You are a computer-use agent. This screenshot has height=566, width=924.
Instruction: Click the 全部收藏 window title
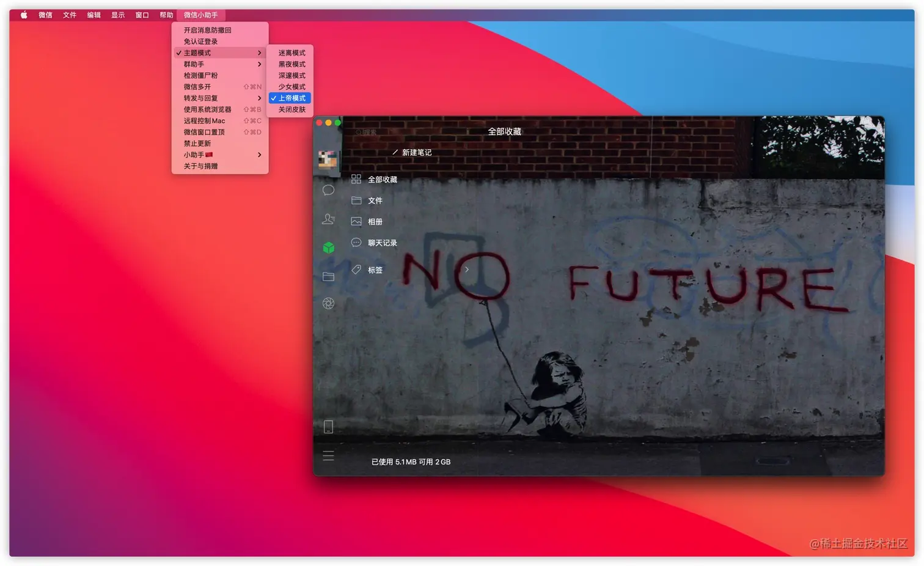(x=505, y=131)
